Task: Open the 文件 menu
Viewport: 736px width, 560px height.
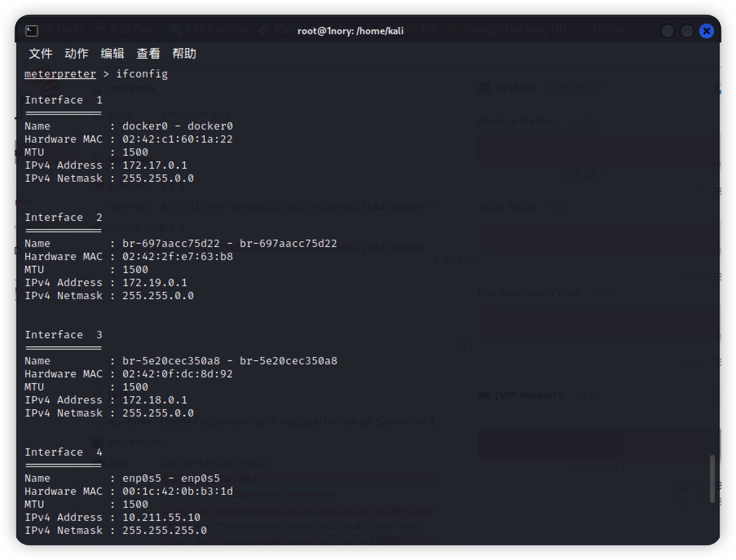Action: pos(40,53)
